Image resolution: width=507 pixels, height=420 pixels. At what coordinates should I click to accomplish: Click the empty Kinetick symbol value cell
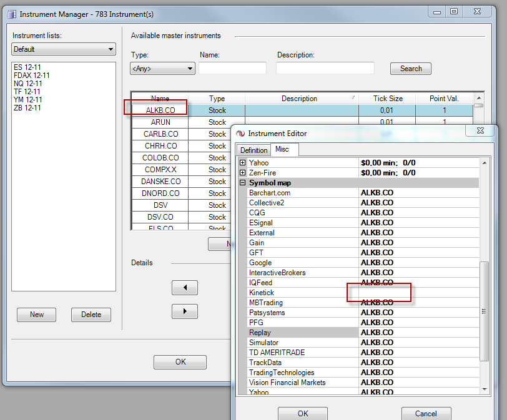tap(418, 293)
